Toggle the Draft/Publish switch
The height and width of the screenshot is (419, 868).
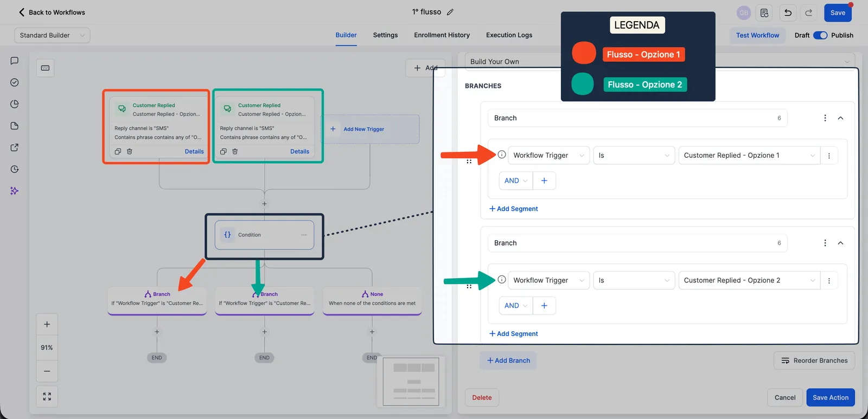click(820, 35)
